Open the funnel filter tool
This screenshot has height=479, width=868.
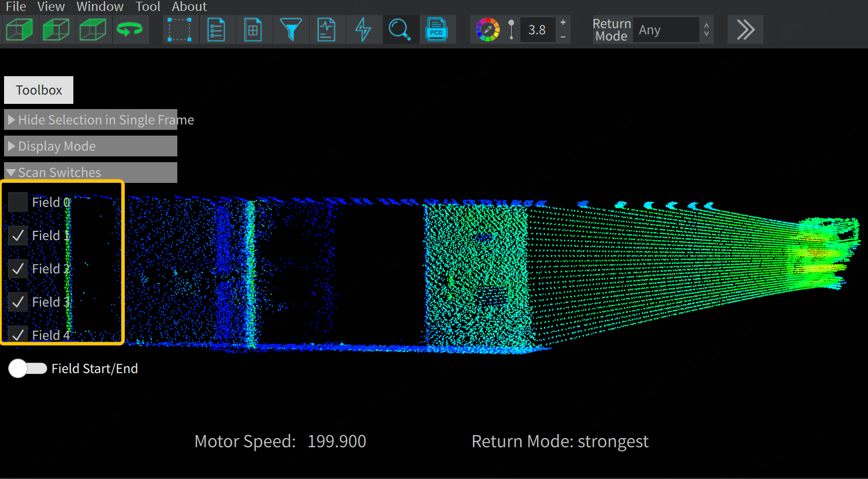(290, 29)
